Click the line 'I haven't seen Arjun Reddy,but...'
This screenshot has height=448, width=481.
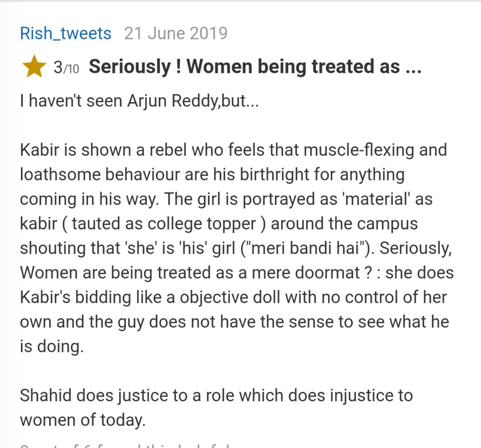[139, 101]
